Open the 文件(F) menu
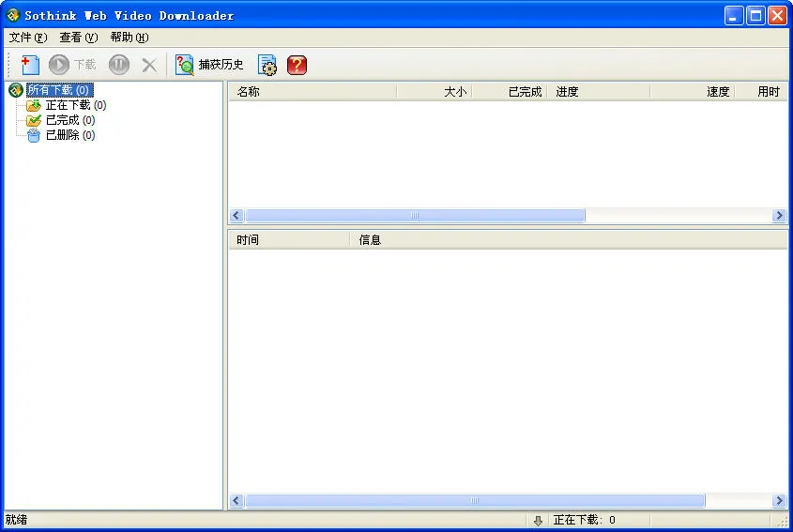The height and width of the screenshot is (532, 793). (28, 38)
